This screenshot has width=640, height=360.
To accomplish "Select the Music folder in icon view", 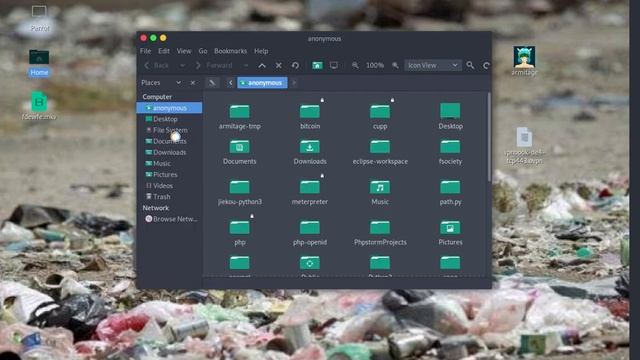I will pyautogui.click(x=380, y=193).
